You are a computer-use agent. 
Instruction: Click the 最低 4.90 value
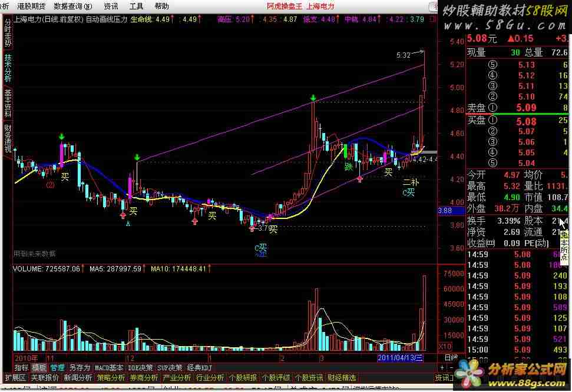[511, 197]
